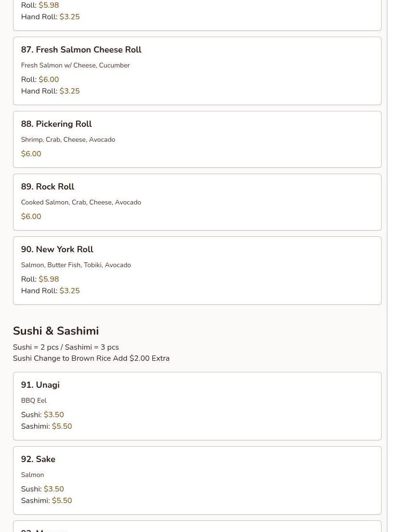Pick Fresh Salmon Cheese Hand Roll $3.25 price
Viewport: 397px width, 532px height.
pyautogui.click(x=69, y=92)
